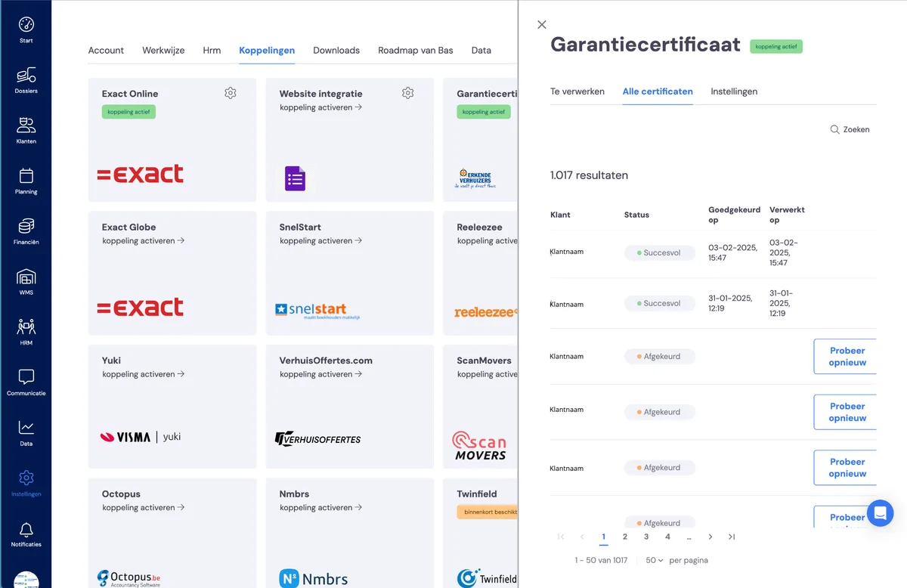Click the Website integratie form logo
Image resolution: width=907 pixels, height=588 pixels.
295,178
